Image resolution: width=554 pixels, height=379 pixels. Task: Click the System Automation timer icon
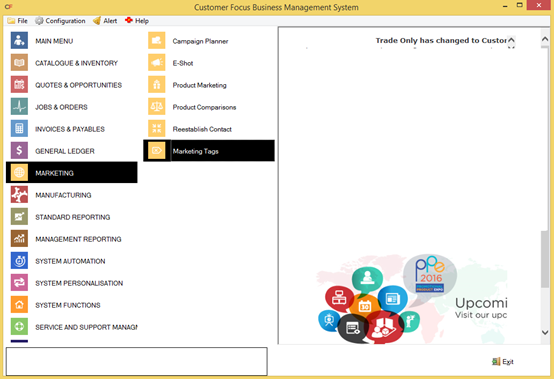tap(19, 261)
